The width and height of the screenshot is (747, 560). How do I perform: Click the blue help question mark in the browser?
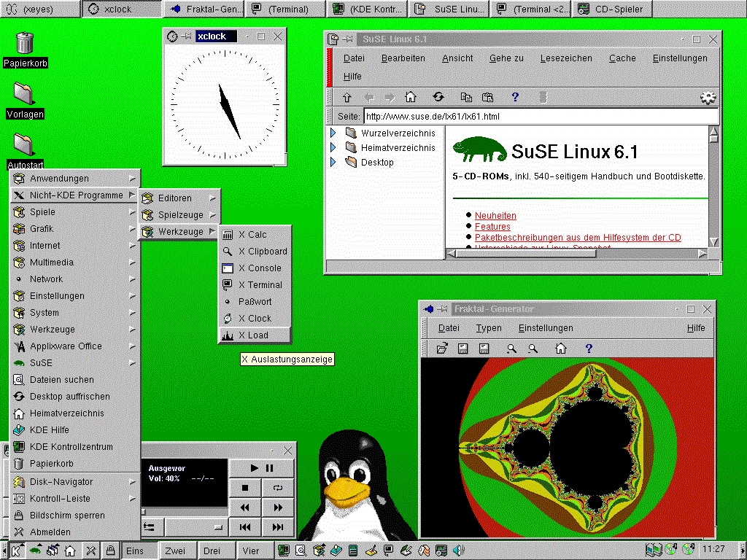(x=514, y=96)
